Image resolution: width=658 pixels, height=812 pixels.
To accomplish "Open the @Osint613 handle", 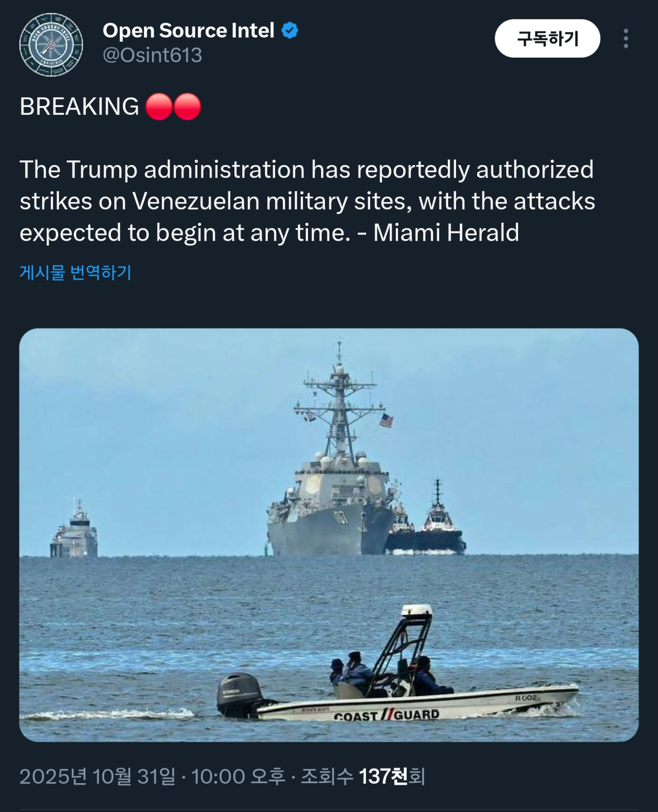I will 152,55.
